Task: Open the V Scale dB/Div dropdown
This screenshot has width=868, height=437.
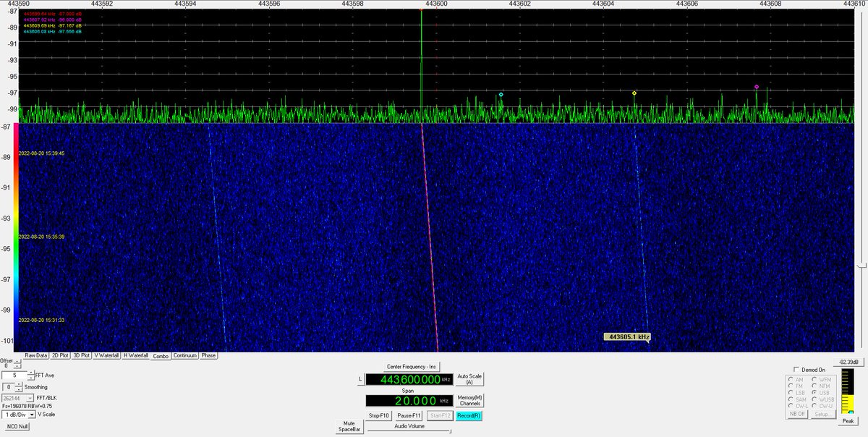Action: (x=32, y=415)
